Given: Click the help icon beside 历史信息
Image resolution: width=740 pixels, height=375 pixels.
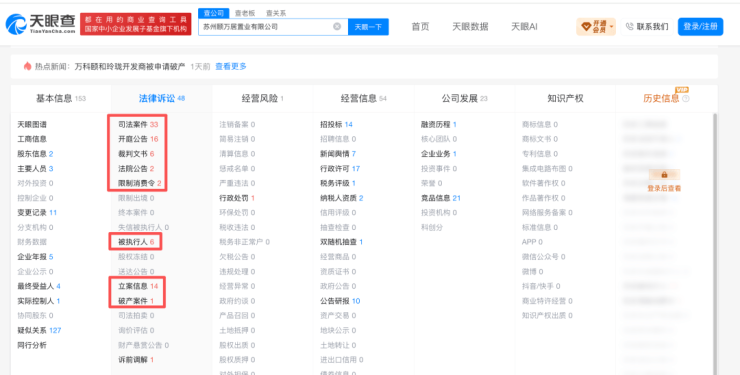Looking at the screenshot, I should 686,99.
